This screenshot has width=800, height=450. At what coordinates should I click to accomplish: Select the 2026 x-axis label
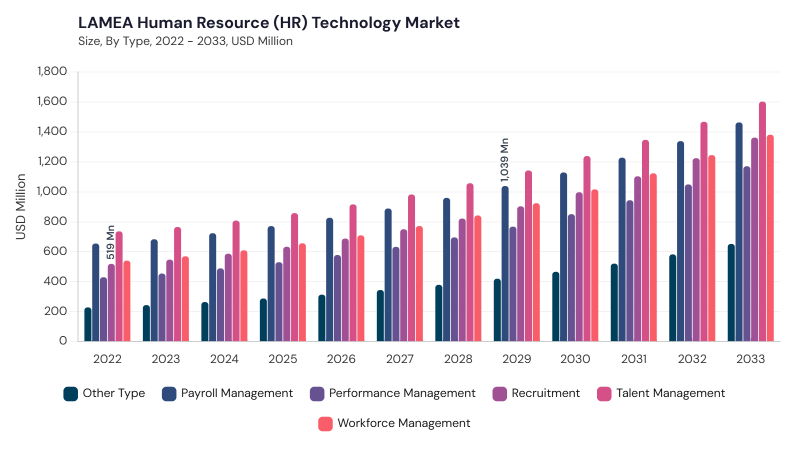tap(341, 359)
